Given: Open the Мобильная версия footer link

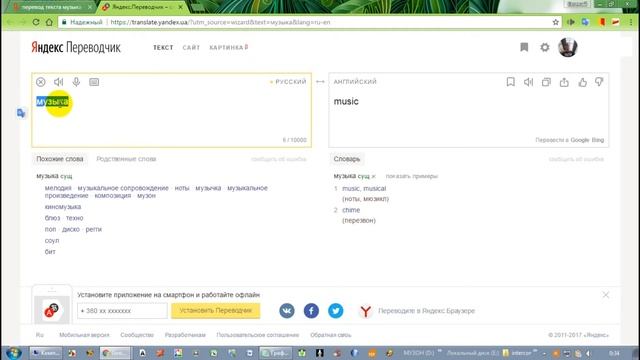Looking at the screenshot, I should point(84,335).
